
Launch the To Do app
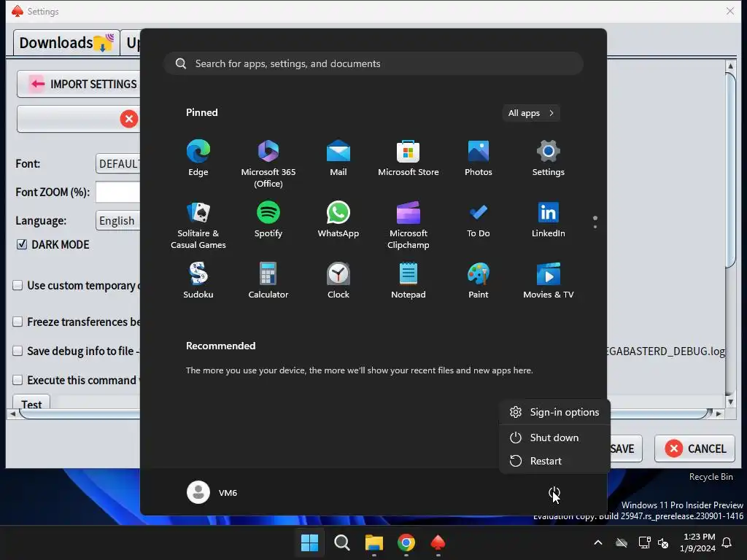tap(479, 219)
